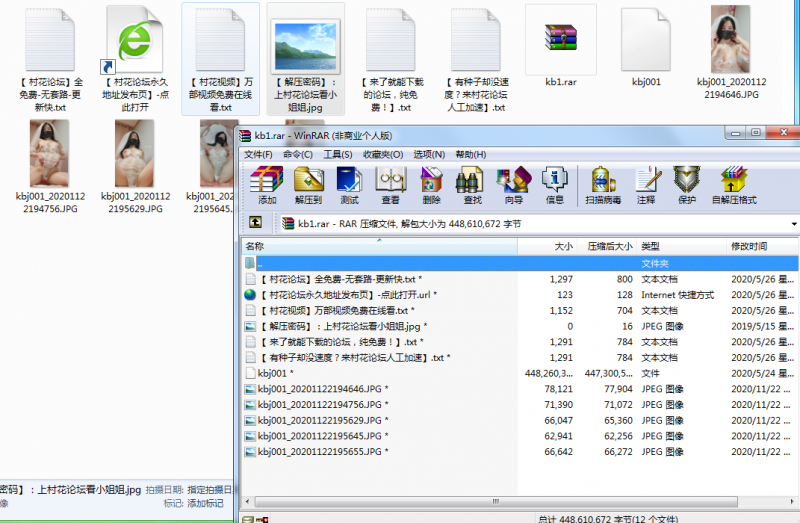Run the 测试 (Test) archive tool
This screenshot has height=523, width=800.
pos(349,186)
